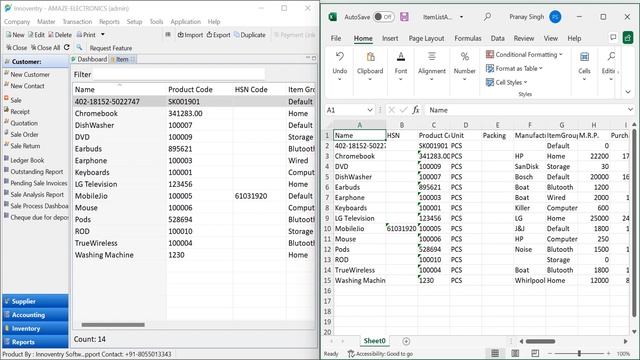
Task: Click the Save icon in the Excel title bar
Action: pyautogui.click(x=404, y=17)
